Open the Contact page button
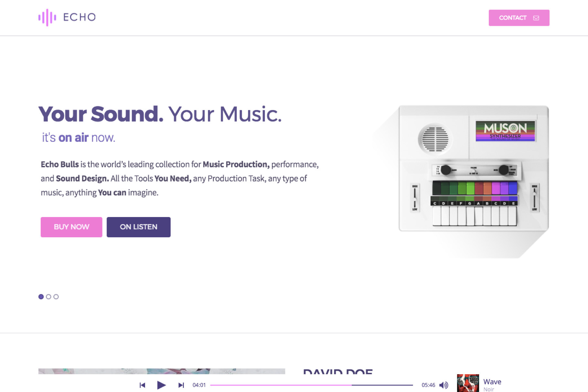 [519, 18]
